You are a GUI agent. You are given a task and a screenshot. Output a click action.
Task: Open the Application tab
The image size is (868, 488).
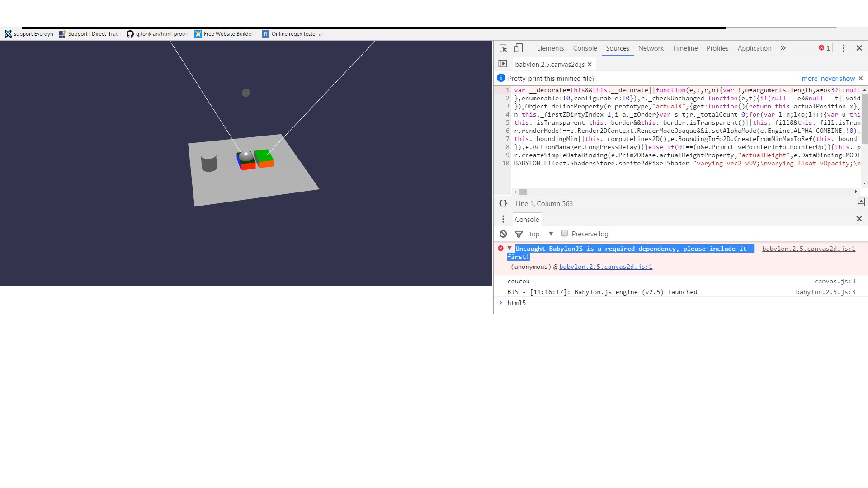[755, 48]
